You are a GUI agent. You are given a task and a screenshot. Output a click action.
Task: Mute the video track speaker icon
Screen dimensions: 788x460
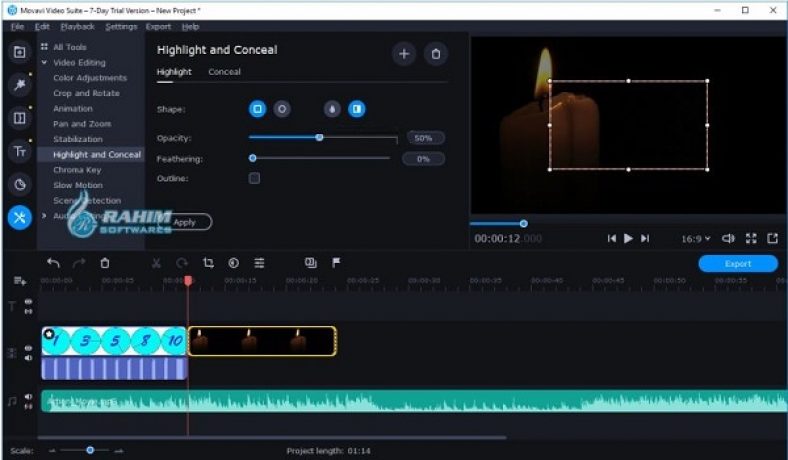click(28, 358)
